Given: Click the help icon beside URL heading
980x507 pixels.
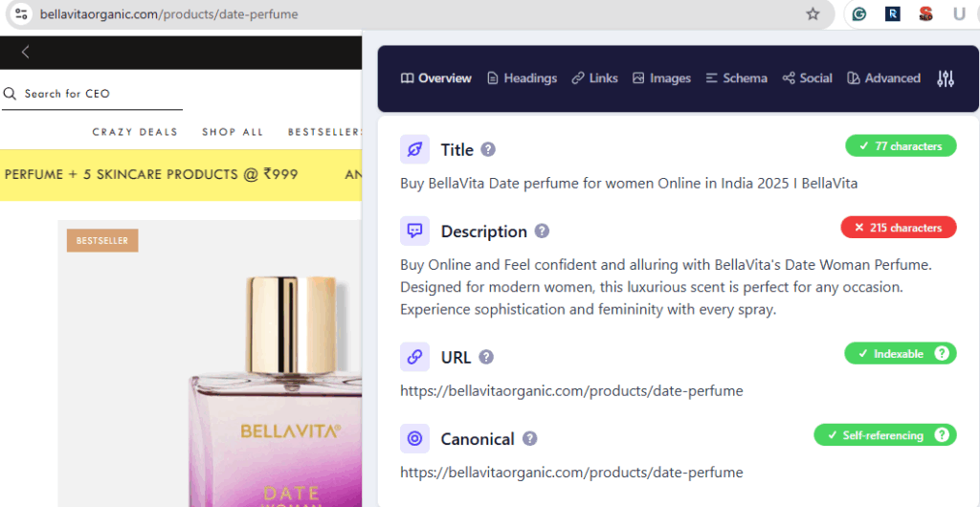Looking at the screenshot, I should [485, 357].
